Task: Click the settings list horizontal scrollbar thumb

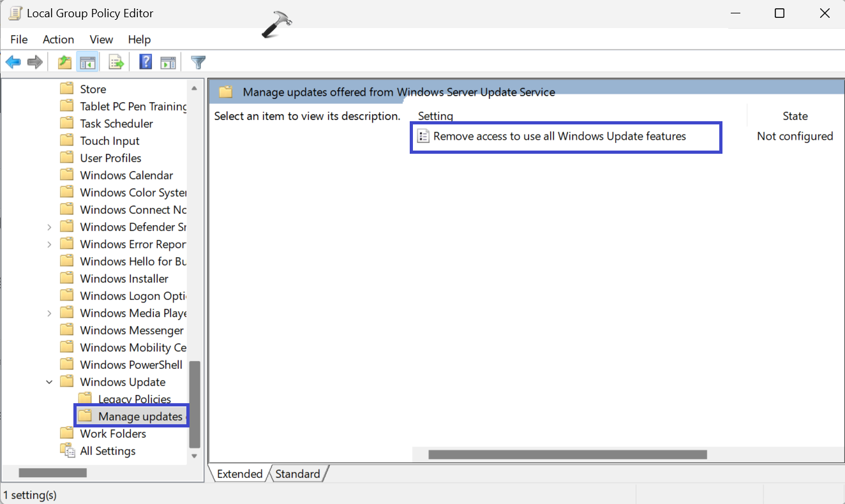Action: (568, 454)
